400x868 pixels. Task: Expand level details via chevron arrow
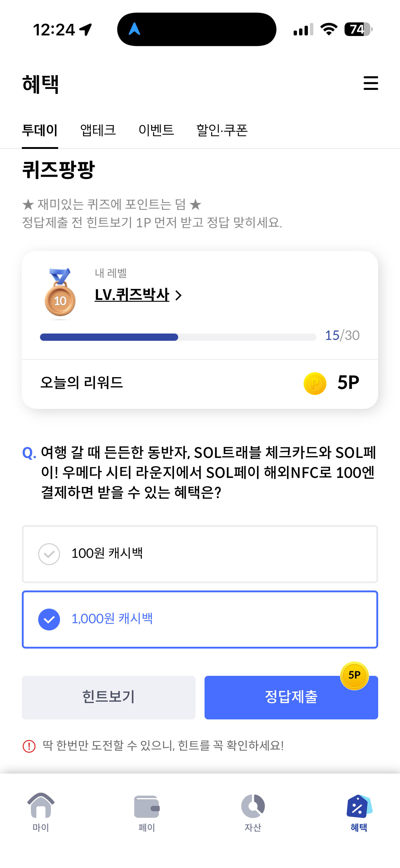[179, 295]
